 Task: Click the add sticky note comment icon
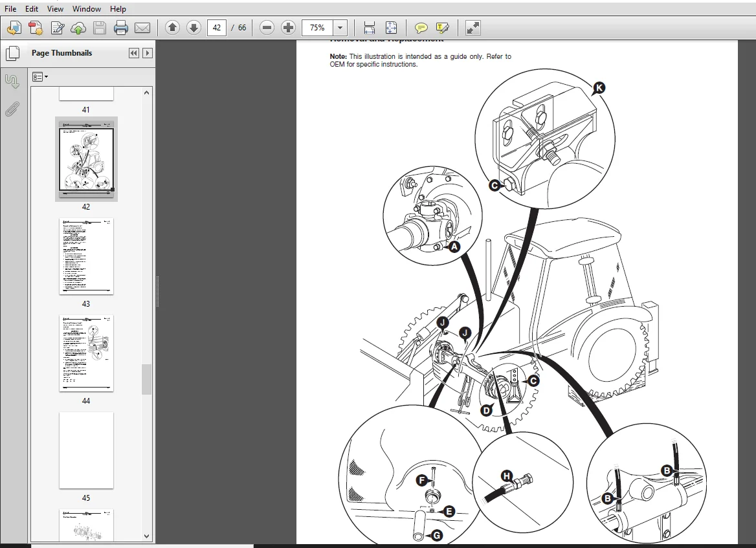pos(421,28)
